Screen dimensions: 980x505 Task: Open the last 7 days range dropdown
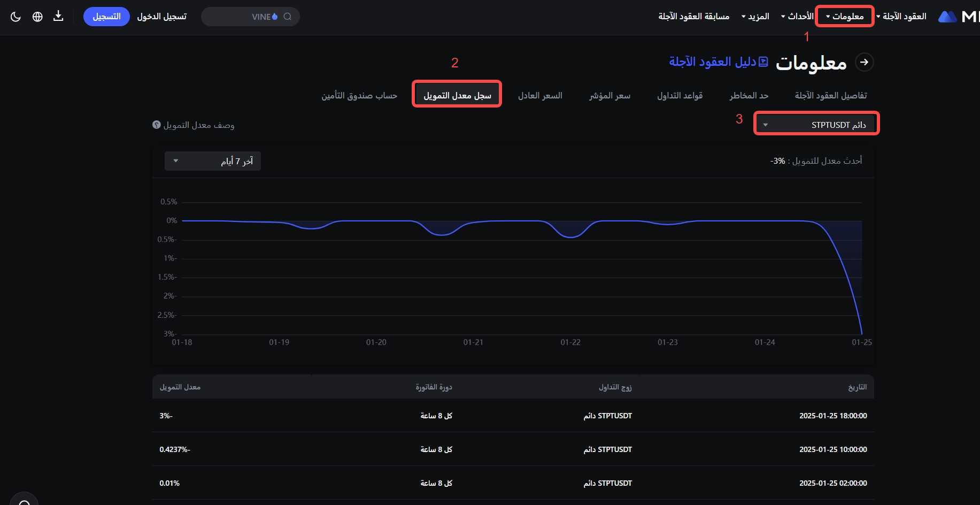tap(213, 161)
